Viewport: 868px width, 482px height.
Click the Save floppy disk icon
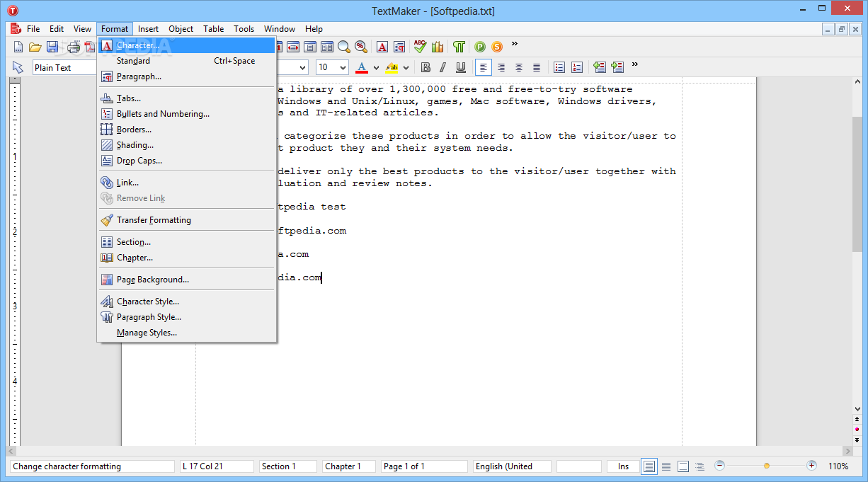pyautogui.click(x=52, y=47)
